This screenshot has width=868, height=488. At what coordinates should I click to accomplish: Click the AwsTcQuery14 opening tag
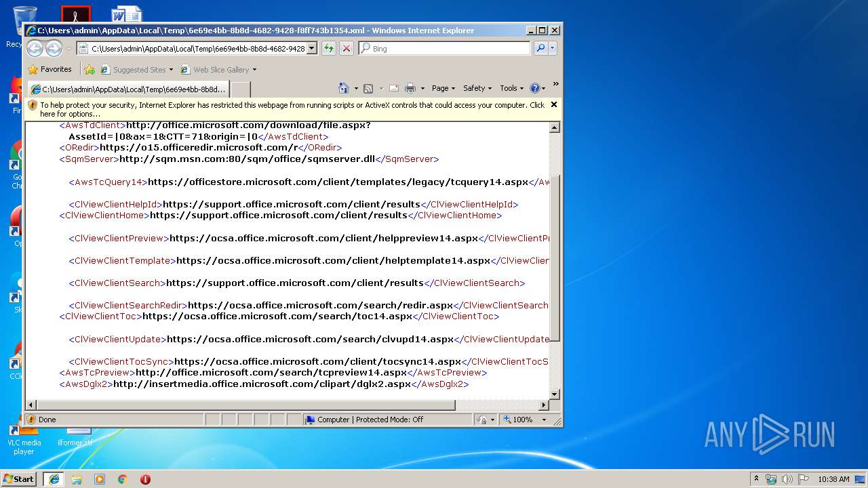pos(108,182)
